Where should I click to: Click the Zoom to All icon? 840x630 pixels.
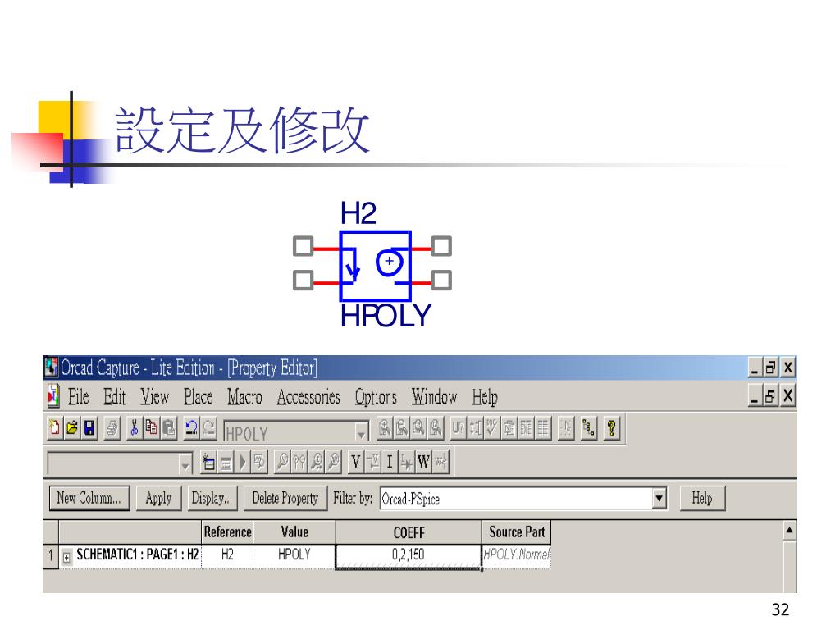[436, 428]
